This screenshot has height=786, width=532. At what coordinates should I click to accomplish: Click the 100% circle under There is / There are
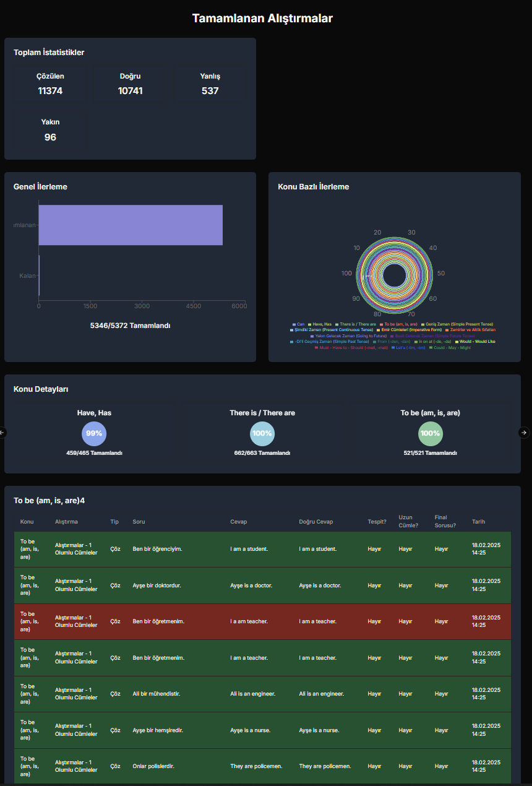point(262,433)
